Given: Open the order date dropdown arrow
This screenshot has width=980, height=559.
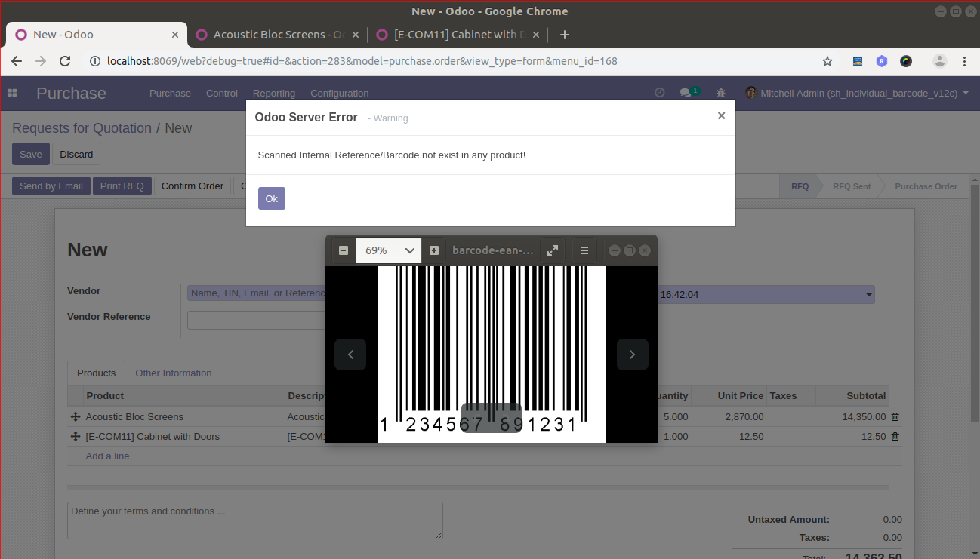Looking at the screenshot, I should click(869, 295).
